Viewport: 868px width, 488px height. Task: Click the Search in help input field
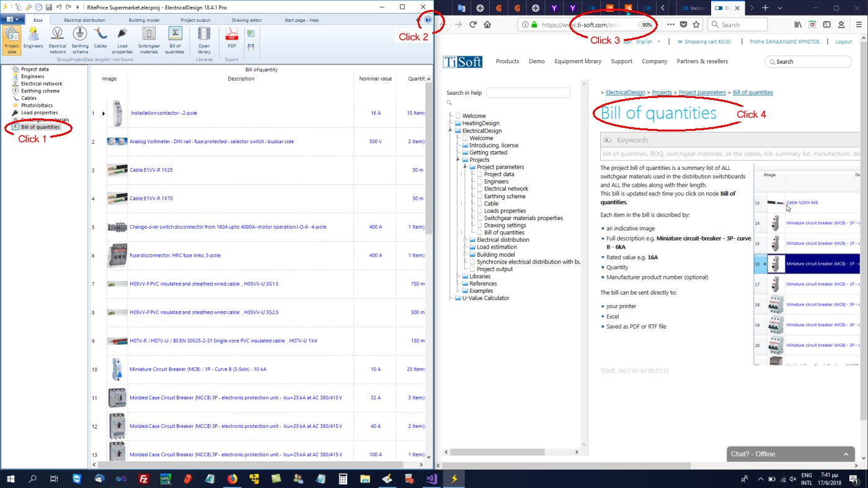point(528,93)
